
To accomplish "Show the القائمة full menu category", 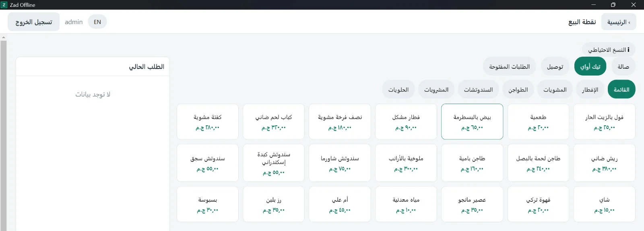I will (621, 89).
